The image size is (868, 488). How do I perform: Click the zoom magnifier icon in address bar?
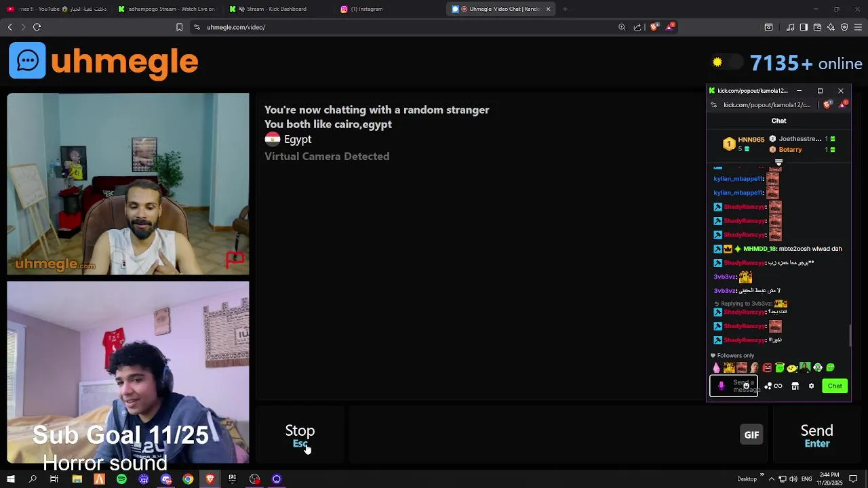click(x=622, y=27)
